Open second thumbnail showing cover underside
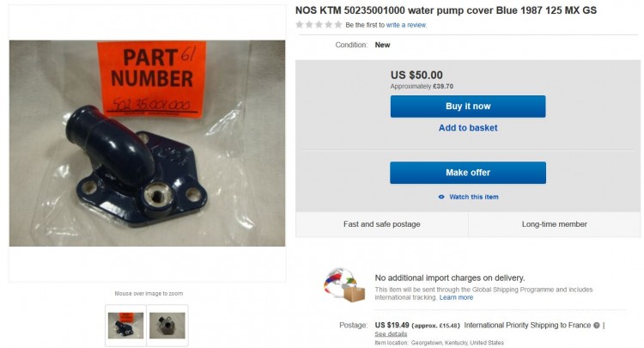This screenshot has height=348, width=644. tap(167, 326)
